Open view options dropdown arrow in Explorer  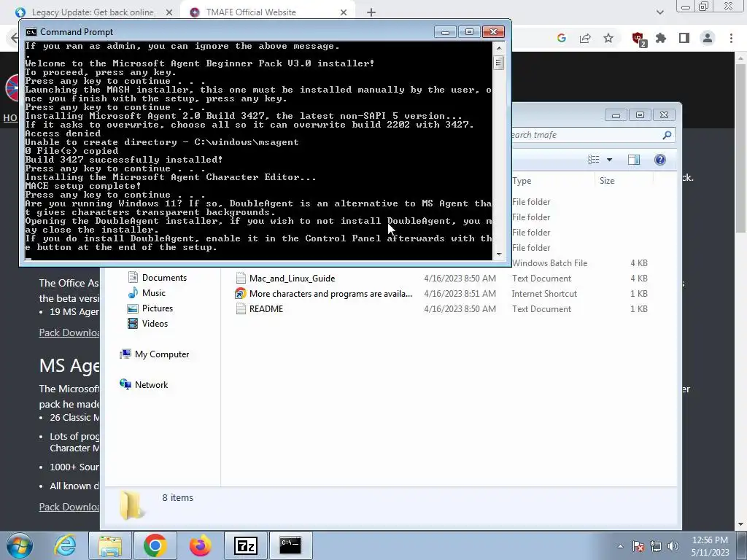click(x=609, y=160)
